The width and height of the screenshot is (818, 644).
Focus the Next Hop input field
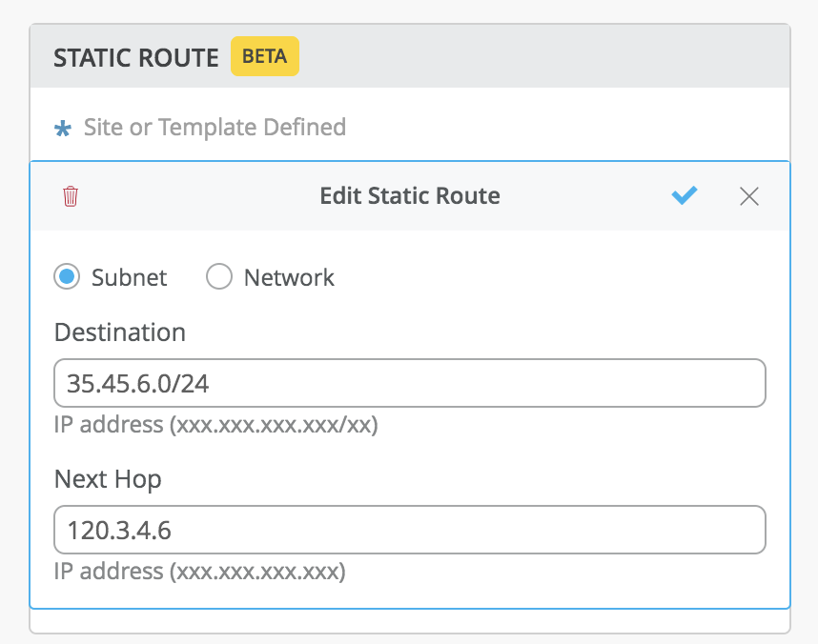(410, 530)
